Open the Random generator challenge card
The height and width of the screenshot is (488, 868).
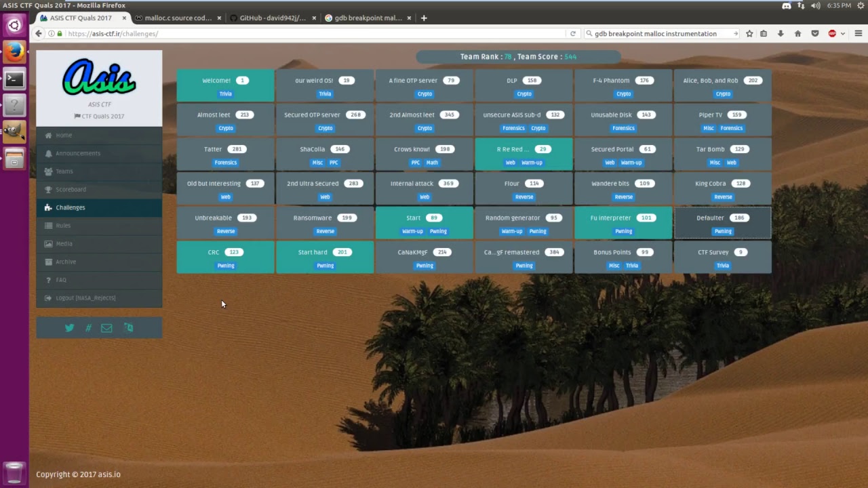(x=524, y=224)
